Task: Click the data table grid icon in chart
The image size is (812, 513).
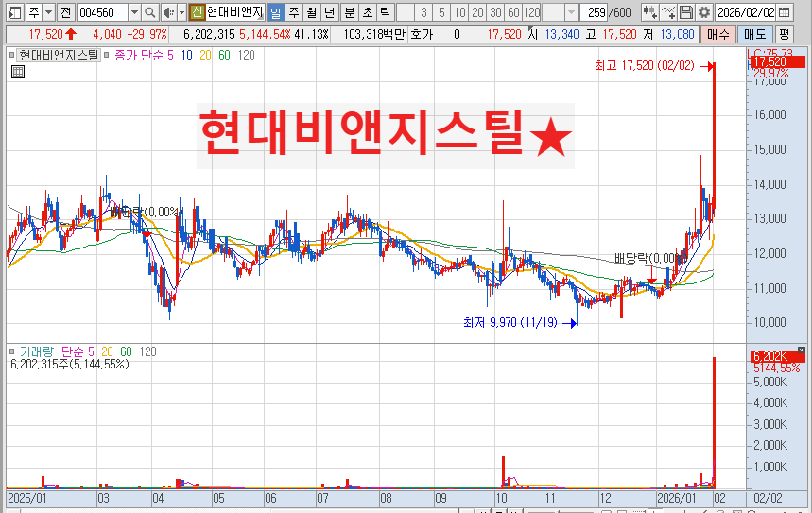Action: click(x=18, y=72)
